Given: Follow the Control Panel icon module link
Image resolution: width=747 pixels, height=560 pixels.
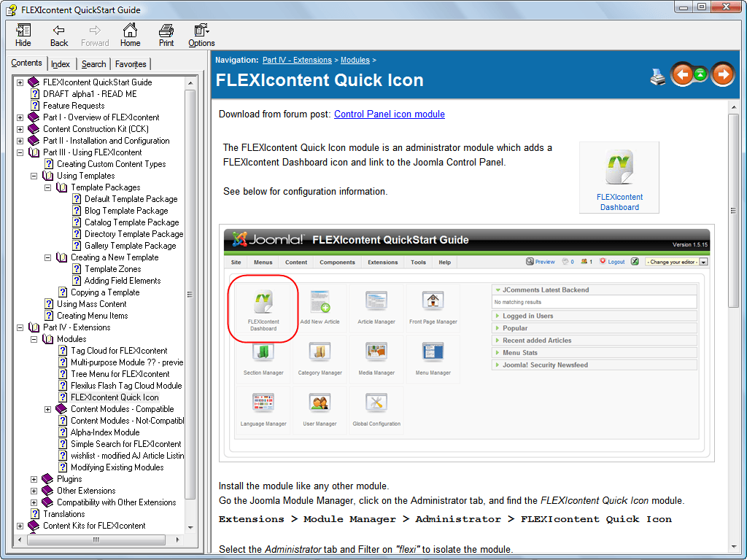Looking at the screenshot, I should (390, 114).
